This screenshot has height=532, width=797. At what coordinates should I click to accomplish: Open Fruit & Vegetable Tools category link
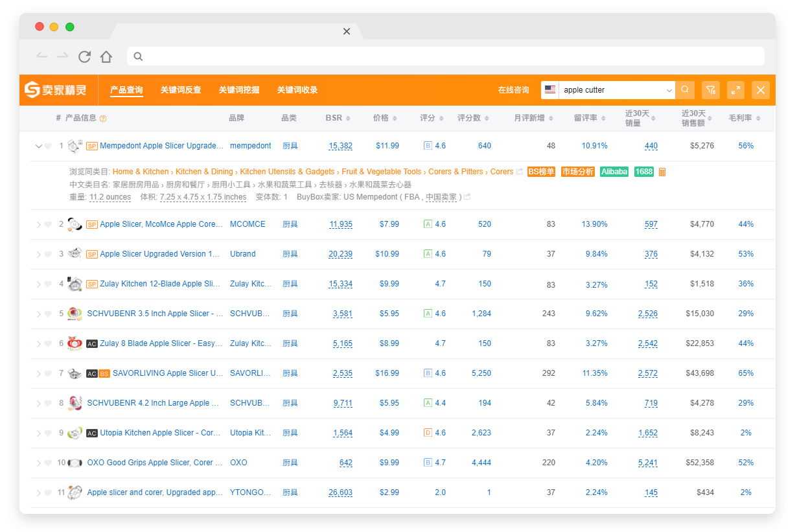click(x=382, y=172)
